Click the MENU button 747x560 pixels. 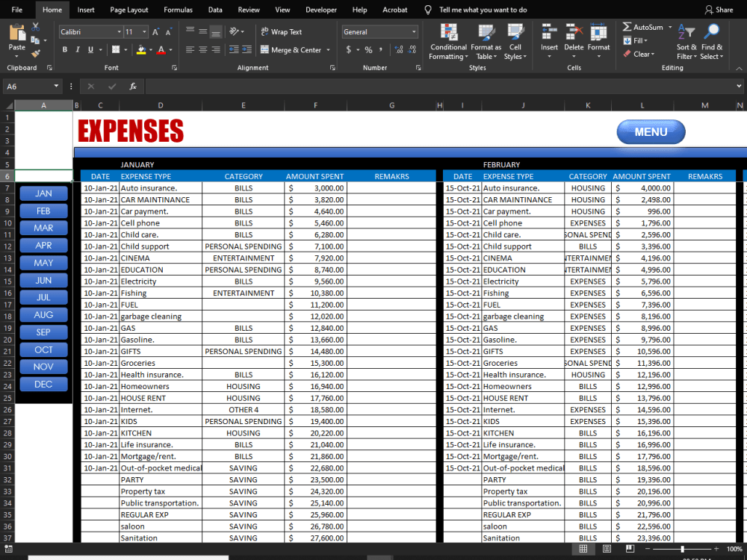pos(650,131)
